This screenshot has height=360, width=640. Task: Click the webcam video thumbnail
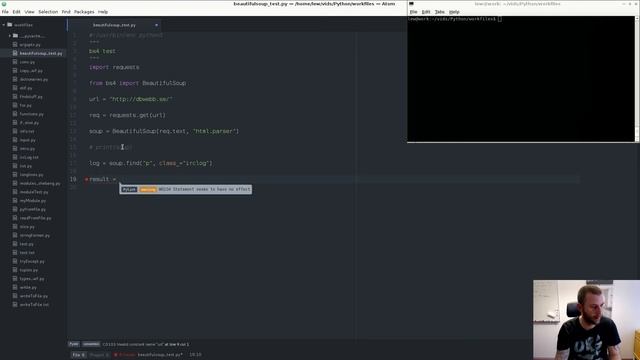tap(586, 320)
